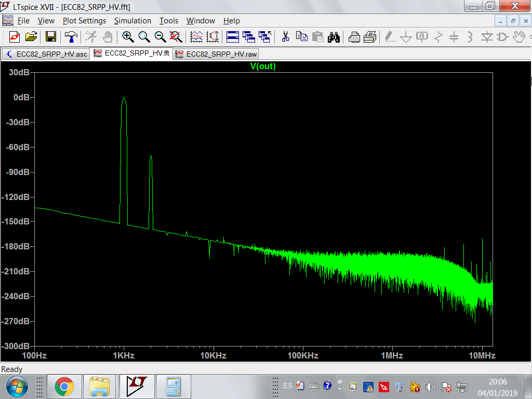Click the 100KHz horizontal axis label
Screen dimensions: 532x399
pyautogui.click(x=303, y=355)
